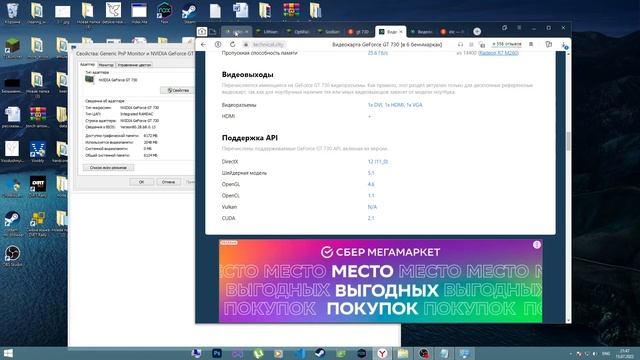Click the '1x DVI, 1x HDMI, 1x VGA' value
Image resolution: width=640 pixels, height=360 pixels.
point(395,105)
